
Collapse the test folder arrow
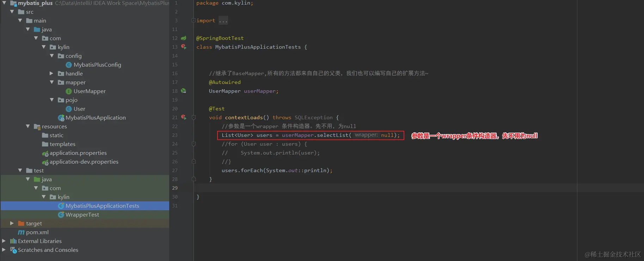[20, 170]
